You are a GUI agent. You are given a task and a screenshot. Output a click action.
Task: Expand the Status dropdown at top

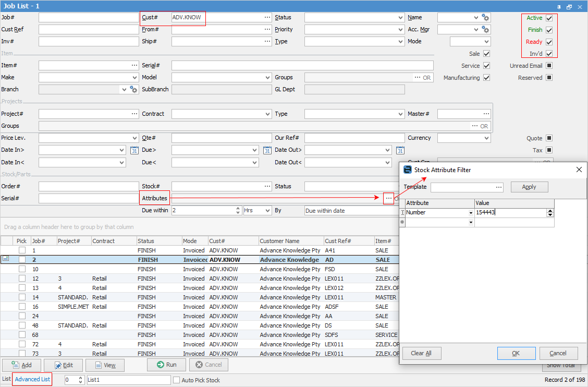pyautogui.click(x=400, y=18)
